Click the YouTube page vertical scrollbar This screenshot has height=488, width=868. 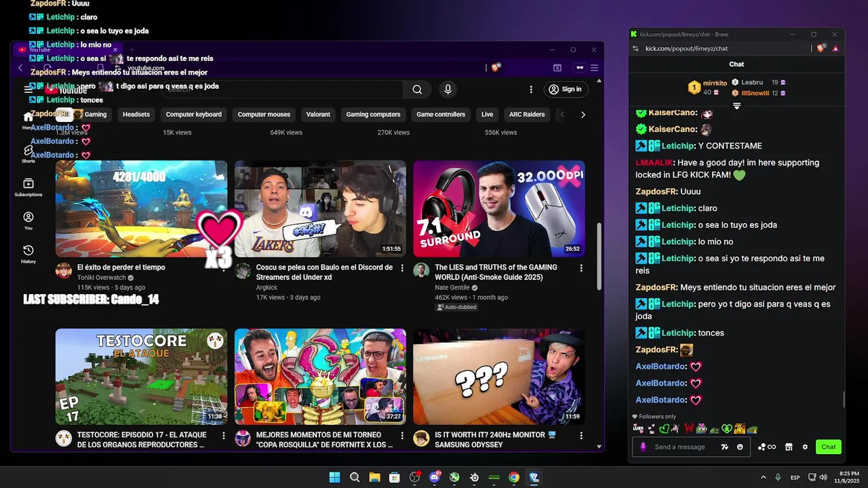click(599, 256)
